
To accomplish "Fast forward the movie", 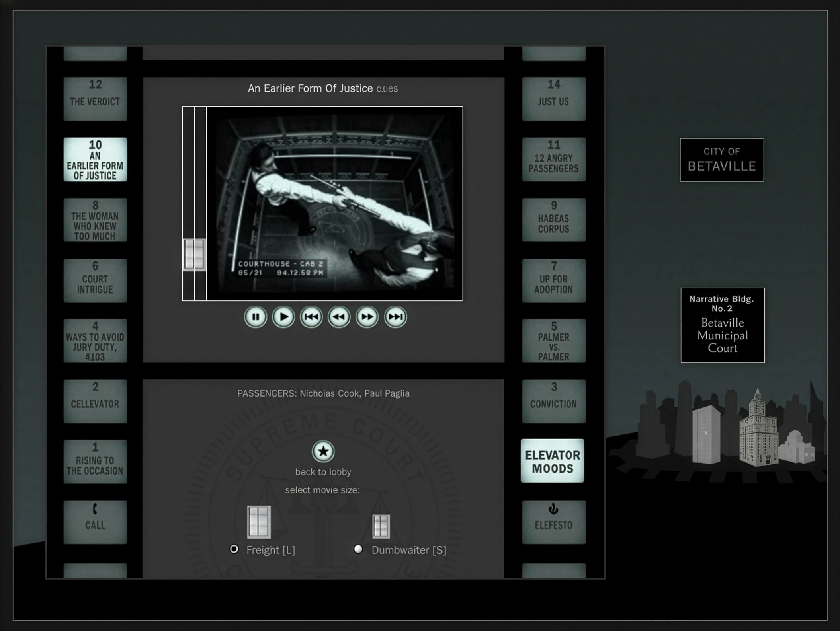I will (x=367, y=317).
